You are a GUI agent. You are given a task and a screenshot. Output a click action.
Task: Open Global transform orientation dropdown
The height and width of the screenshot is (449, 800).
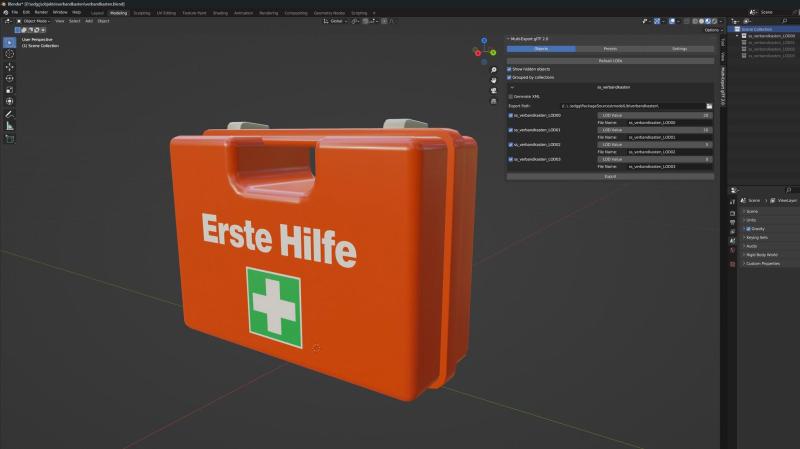(335, 21)
